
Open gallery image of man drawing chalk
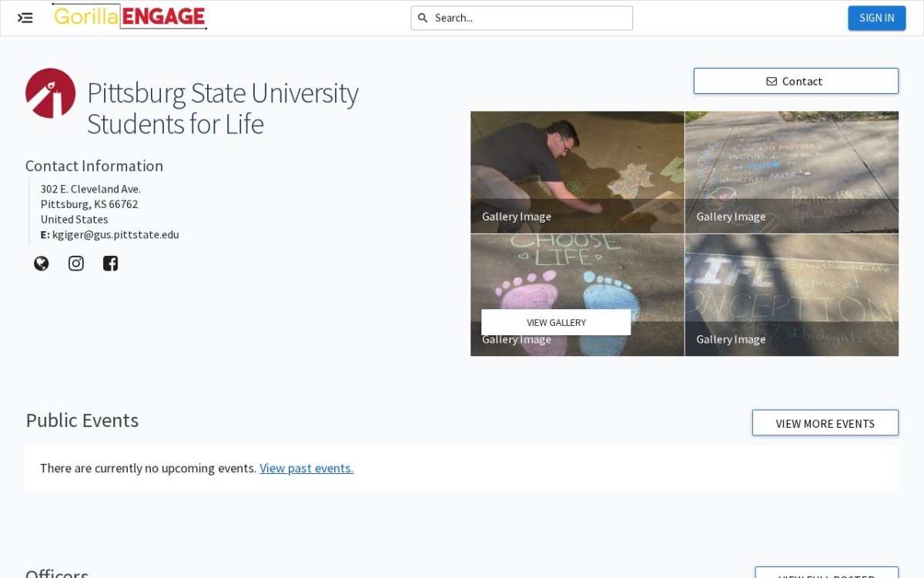tap(577, 172)
